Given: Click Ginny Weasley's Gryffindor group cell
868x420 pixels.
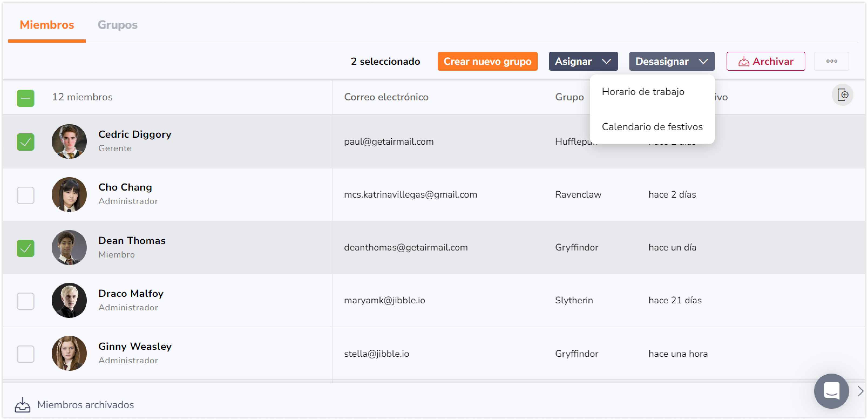Looking at the screenshot, I should point(577,353).
